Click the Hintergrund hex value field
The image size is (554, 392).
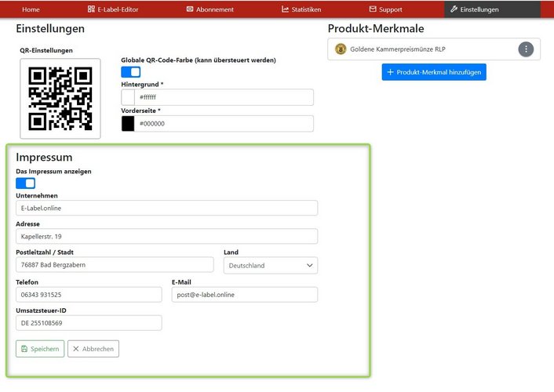[x=224, y=97]
